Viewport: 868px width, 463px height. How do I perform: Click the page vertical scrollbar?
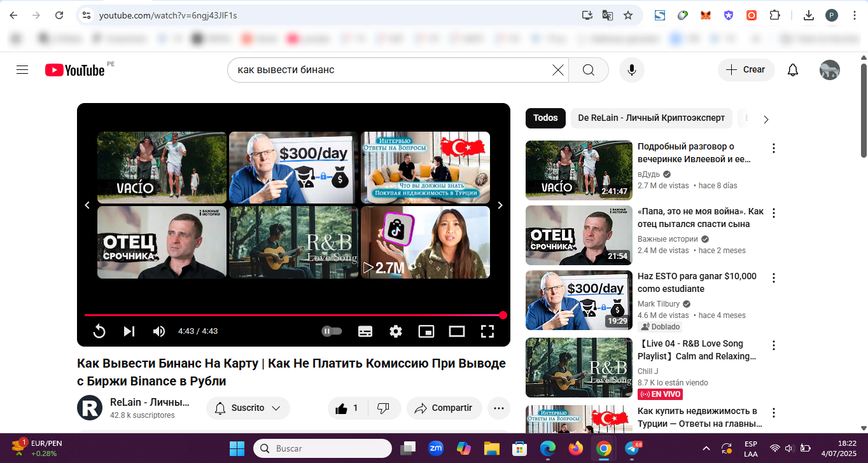coord(864,111)
